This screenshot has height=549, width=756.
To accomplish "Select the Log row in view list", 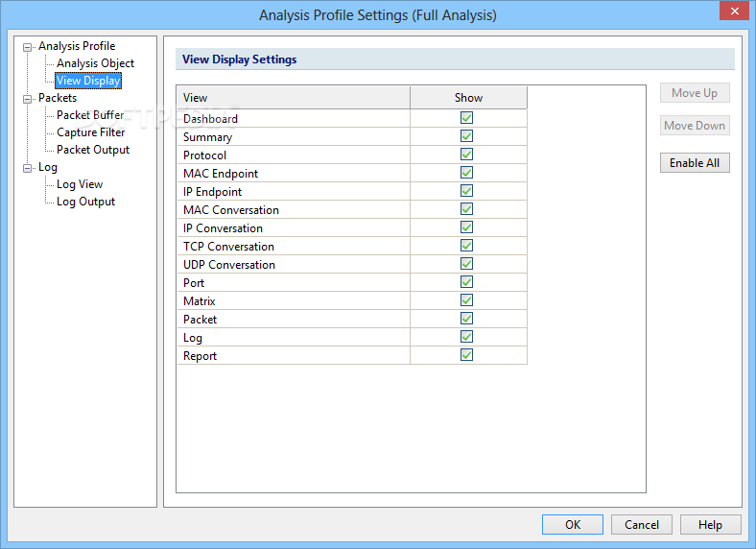I will (193, 338).
